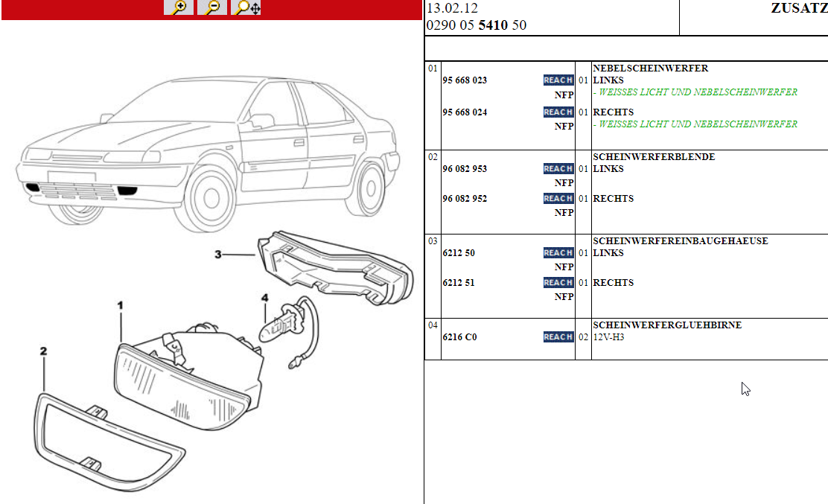Click diagram callout number 3
Screen dimensions: 828x504
[x=217, y=255]
